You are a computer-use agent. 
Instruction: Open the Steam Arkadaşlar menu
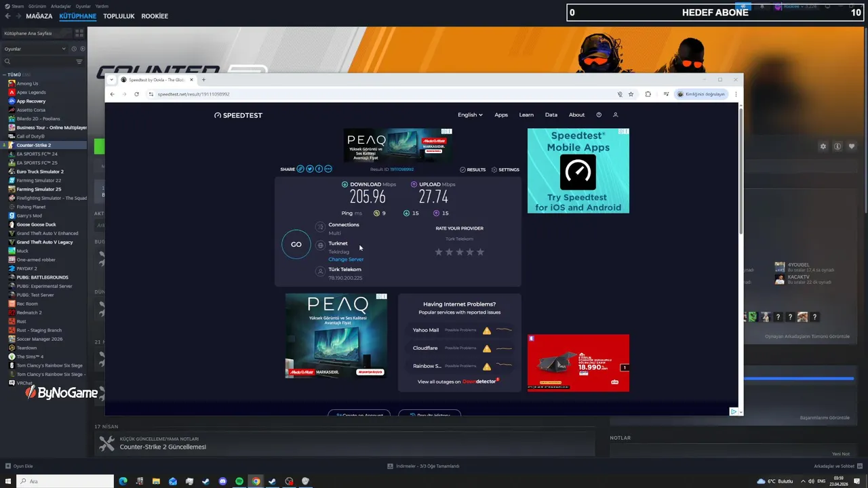tap(60, 6)
